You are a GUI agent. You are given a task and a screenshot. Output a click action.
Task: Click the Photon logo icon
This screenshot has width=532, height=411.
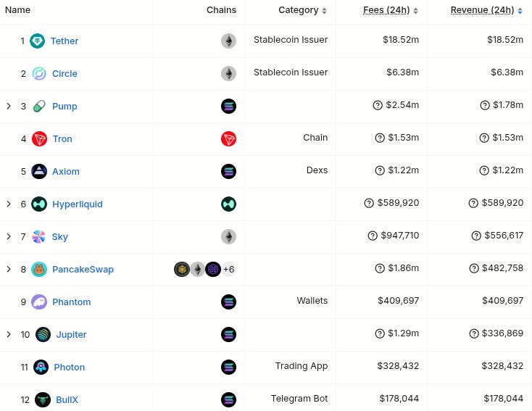tap(41, 367)
